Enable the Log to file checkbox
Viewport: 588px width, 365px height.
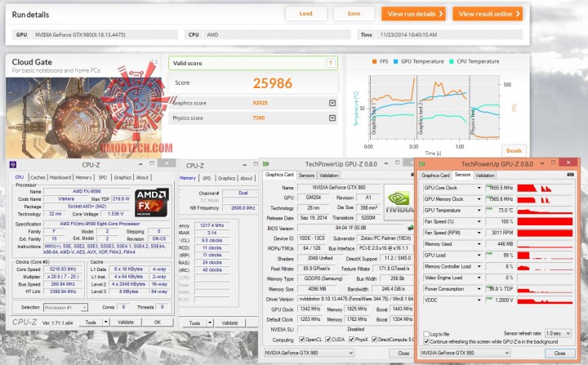pos(426,334)
